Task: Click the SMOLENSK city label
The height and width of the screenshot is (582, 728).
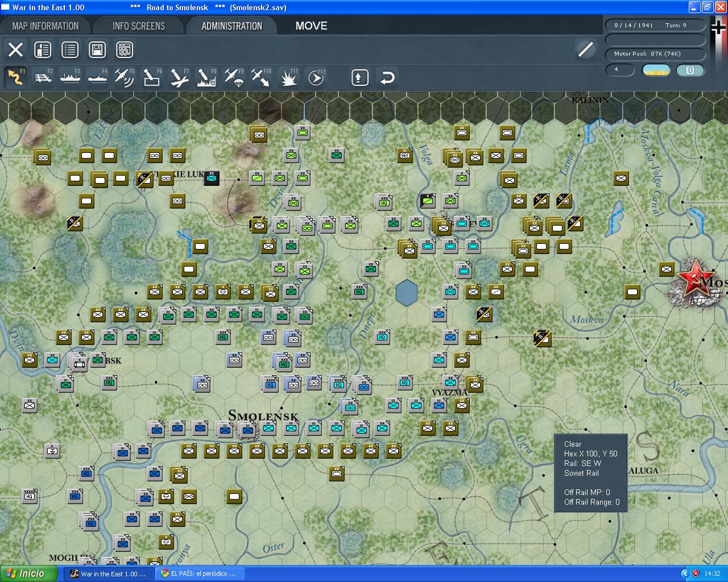Action: 263,416
